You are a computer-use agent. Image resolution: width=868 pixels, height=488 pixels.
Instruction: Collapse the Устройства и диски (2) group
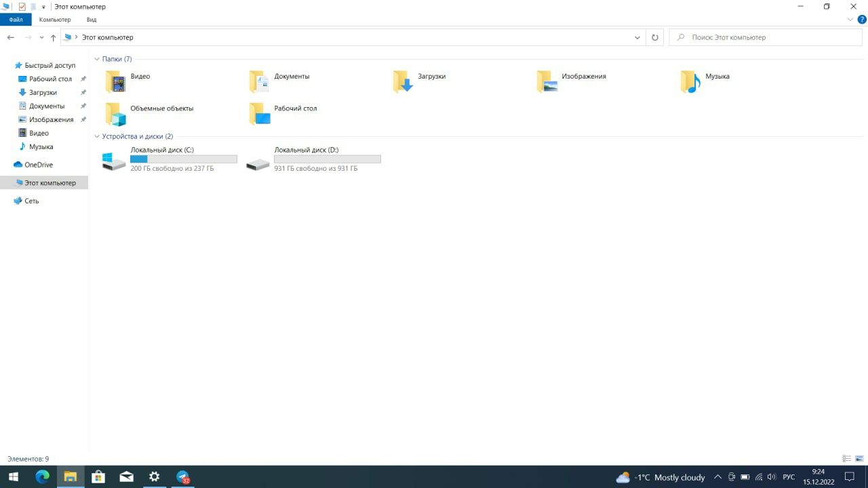click(97, 136)
